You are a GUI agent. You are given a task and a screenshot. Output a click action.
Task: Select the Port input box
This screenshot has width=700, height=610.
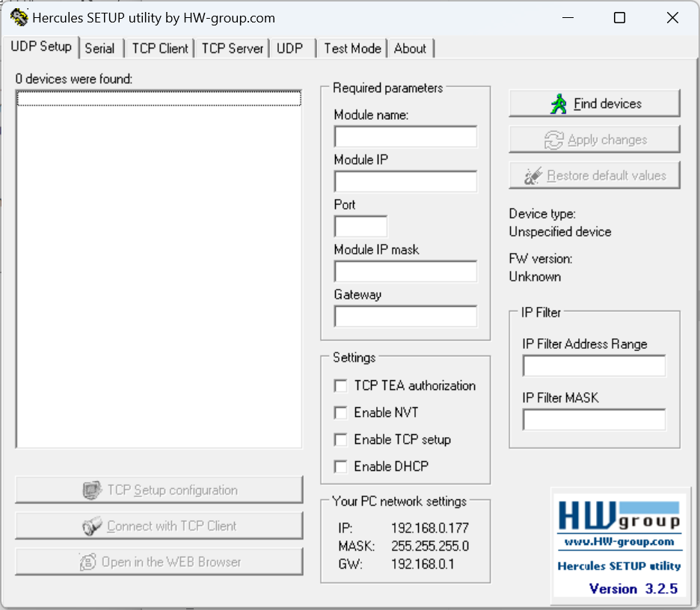(360, 227)
